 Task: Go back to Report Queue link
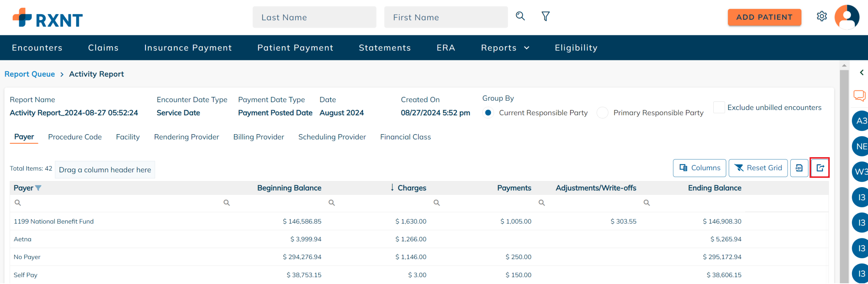pos(30,74)
